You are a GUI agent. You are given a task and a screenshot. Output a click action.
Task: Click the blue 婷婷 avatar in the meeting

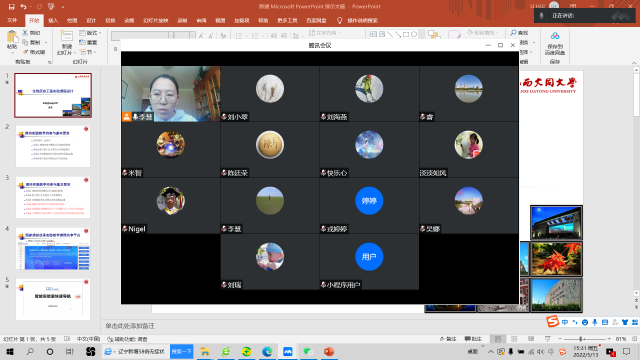click(x=369, y=200)
